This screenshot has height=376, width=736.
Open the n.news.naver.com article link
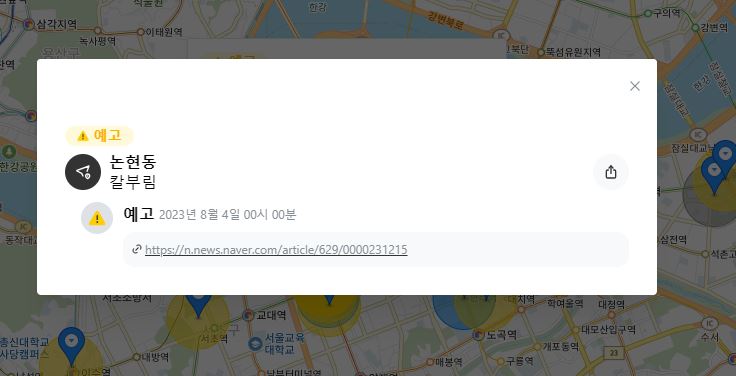pyautogui.click(x=276, y=249)
